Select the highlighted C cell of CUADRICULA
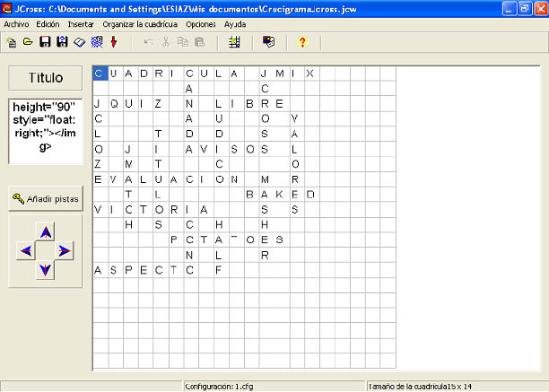The image size is (549, 392). (100, 74)
